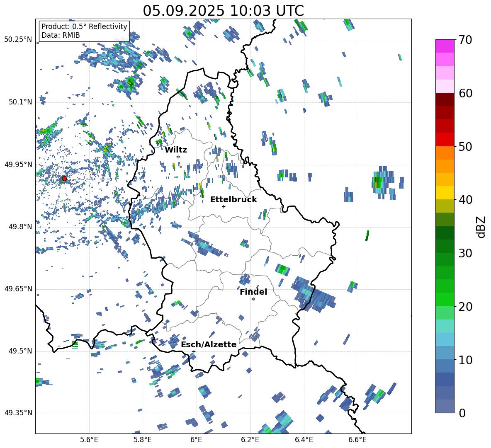Click the dBZ colorbar axis label
The image size is (491, 448).
click(481, 227)
